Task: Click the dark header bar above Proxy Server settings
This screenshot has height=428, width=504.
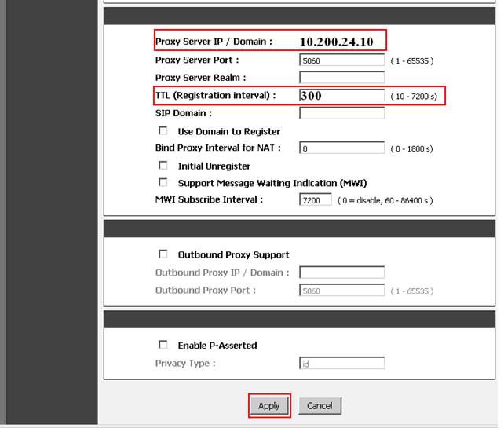Action: (300, 16)
